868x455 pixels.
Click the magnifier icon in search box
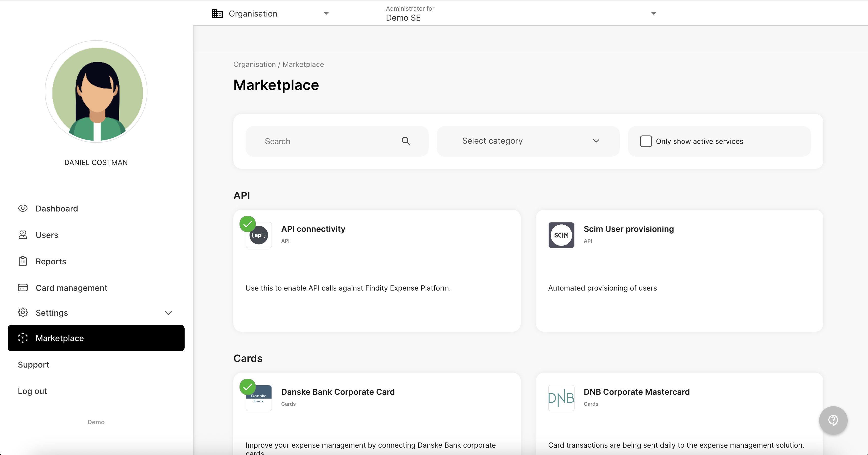click(406, 141)
